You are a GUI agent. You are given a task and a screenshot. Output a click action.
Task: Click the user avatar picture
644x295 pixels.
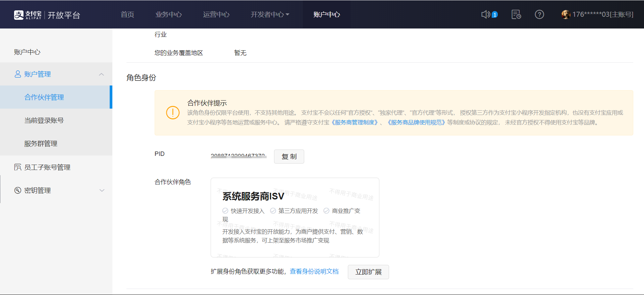566,14
